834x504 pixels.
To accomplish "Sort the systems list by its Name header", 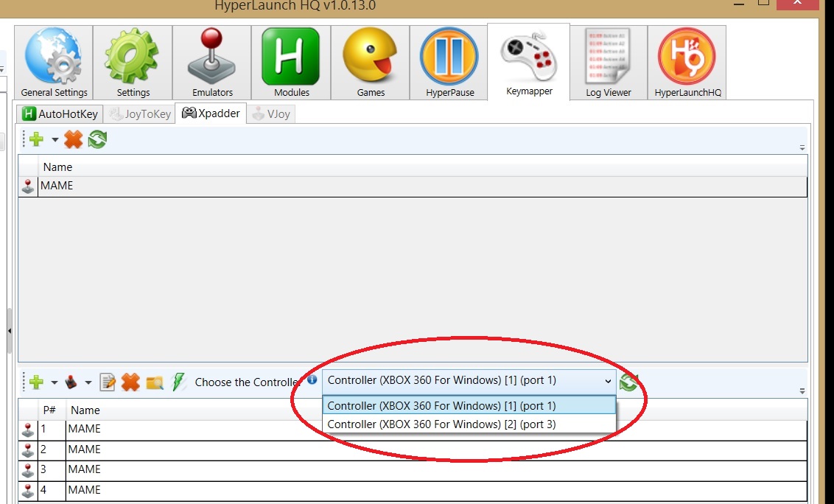I will pos(57,167).
